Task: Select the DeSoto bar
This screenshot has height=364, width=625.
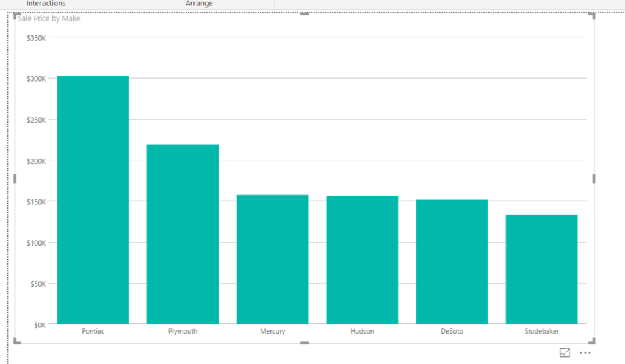Action: 452,262
